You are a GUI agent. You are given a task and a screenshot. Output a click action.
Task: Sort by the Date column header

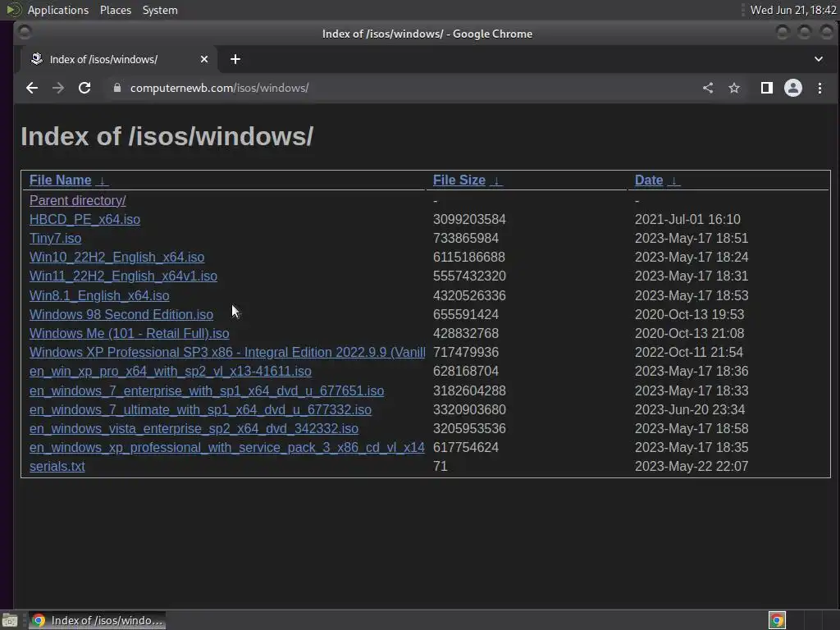(x=649, y=180)
